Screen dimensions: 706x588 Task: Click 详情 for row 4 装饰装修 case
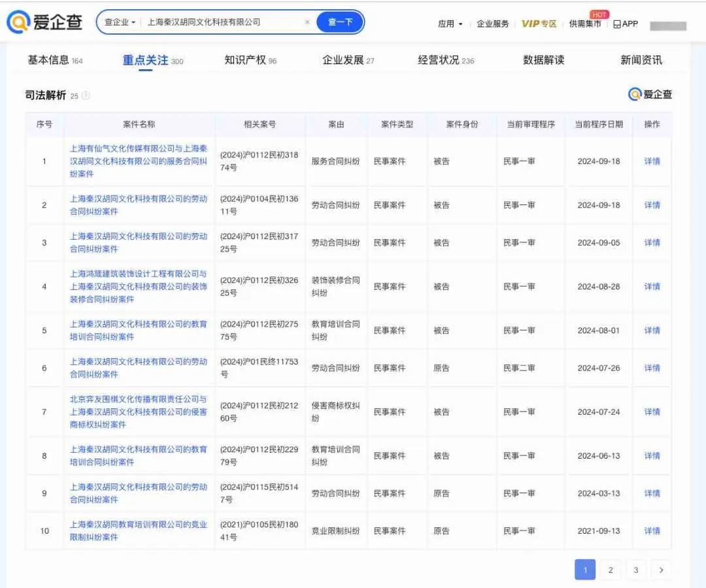point(652,287)
